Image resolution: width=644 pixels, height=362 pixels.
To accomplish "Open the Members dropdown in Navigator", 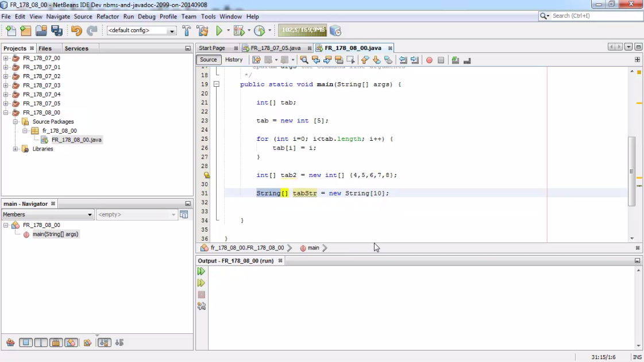I will pos(48,214).
